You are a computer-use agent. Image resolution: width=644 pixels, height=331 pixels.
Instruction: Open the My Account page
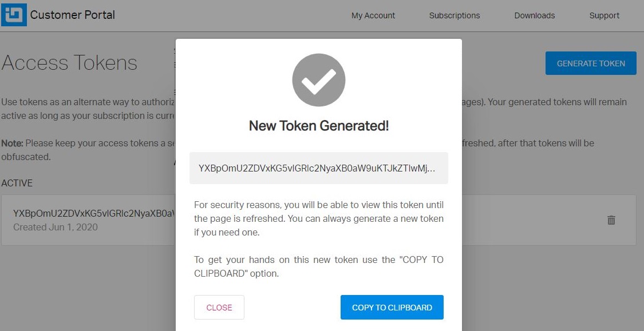tap(373, 15)
